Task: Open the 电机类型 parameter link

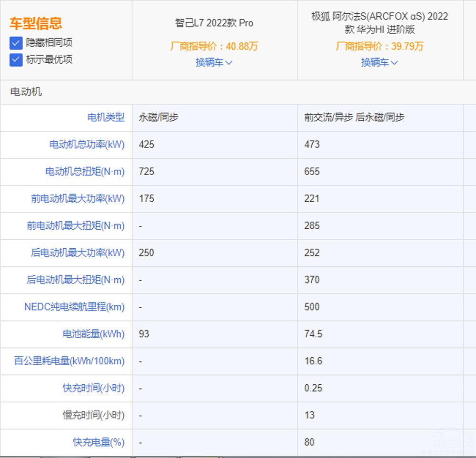Action: click(106, 117)
